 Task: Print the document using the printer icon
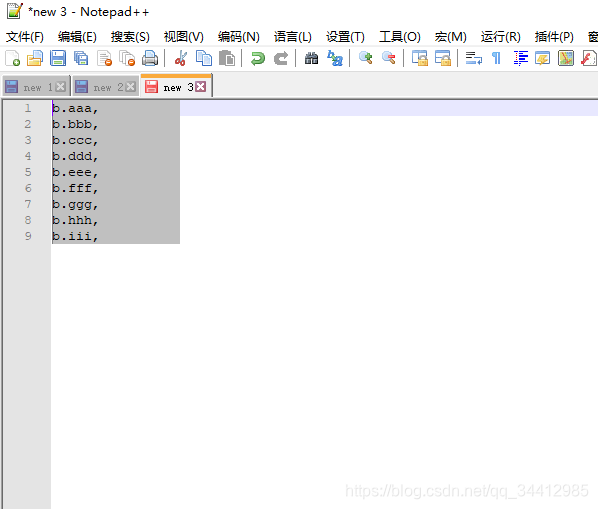pyautogui.click(x=150, y=58)
